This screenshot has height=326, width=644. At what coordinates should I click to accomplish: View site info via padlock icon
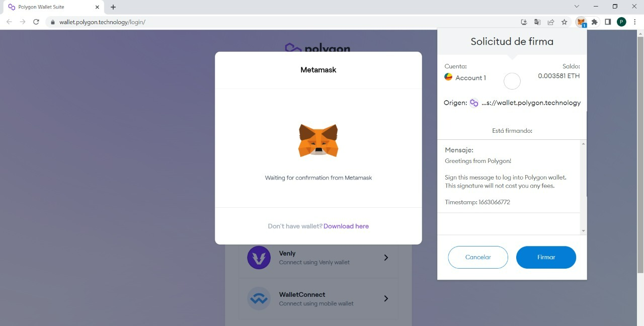click(52, 22)
